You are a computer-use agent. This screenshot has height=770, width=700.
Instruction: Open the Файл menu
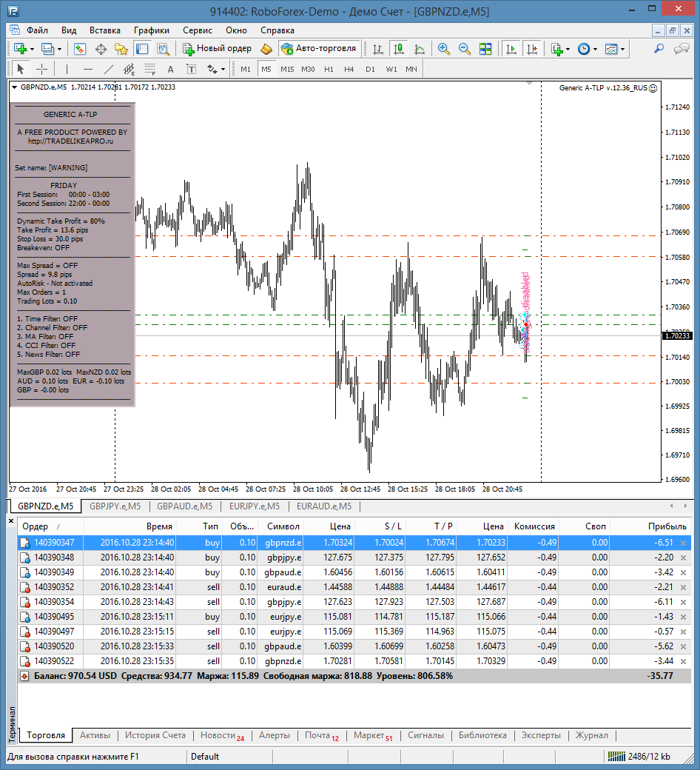pos(37,30)
